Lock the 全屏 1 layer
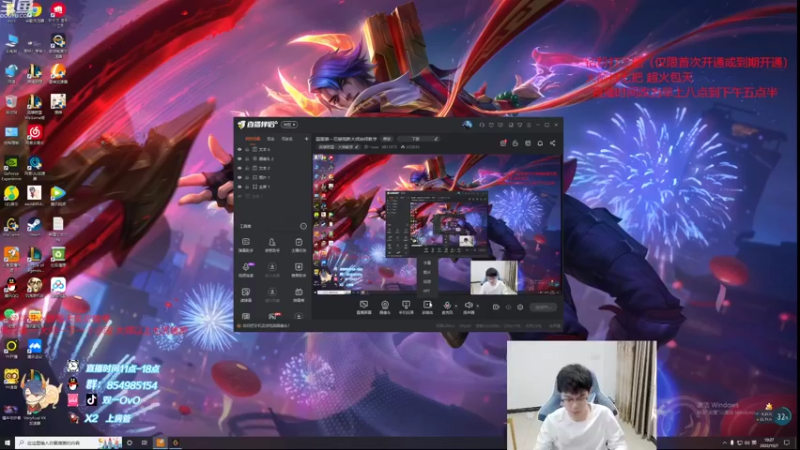The image size is (800, 450). 247,187
